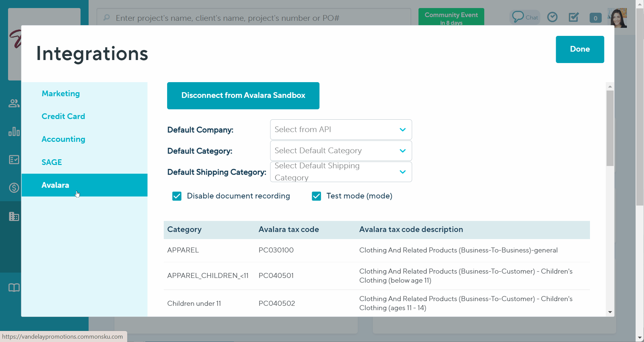644x342 pixels.
Task: Open the book icon in left sidebar
Action: point(14,288)
